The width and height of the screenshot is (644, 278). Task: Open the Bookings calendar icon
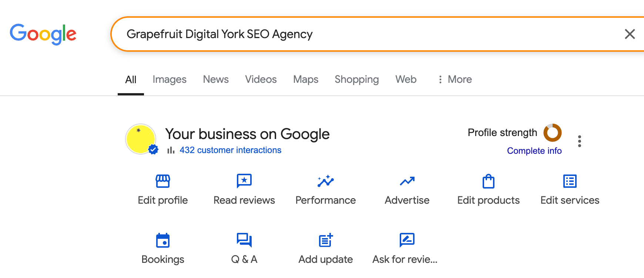[x=162, y=248]
